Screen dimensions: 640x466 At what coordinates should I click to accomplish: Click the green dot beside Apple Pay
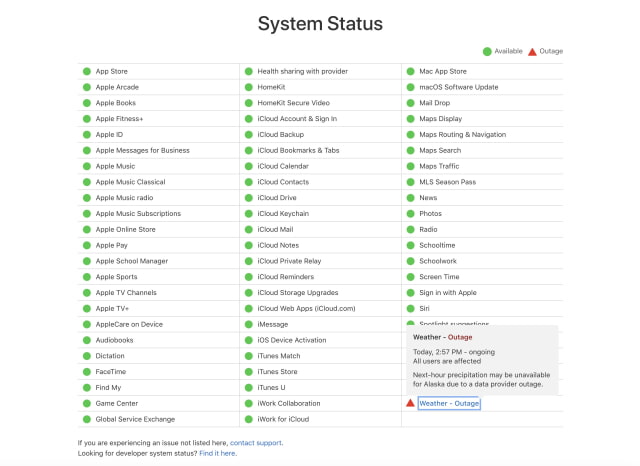point(88,245)
